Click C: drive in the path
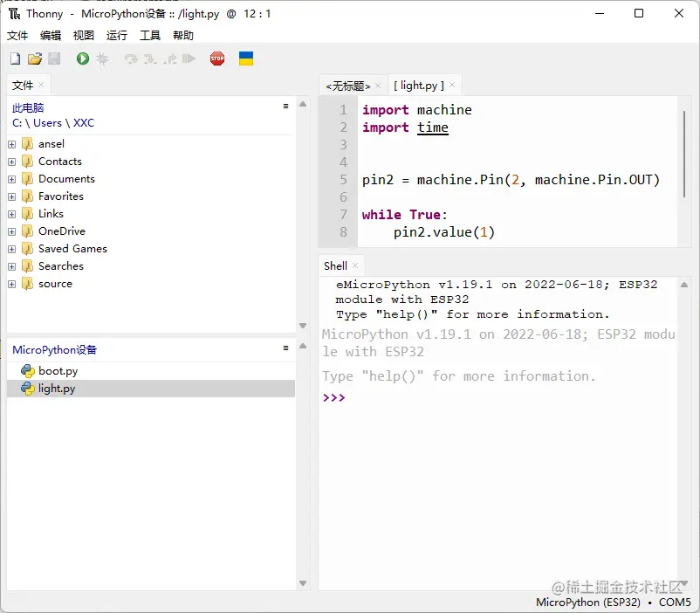 point(17,123)
